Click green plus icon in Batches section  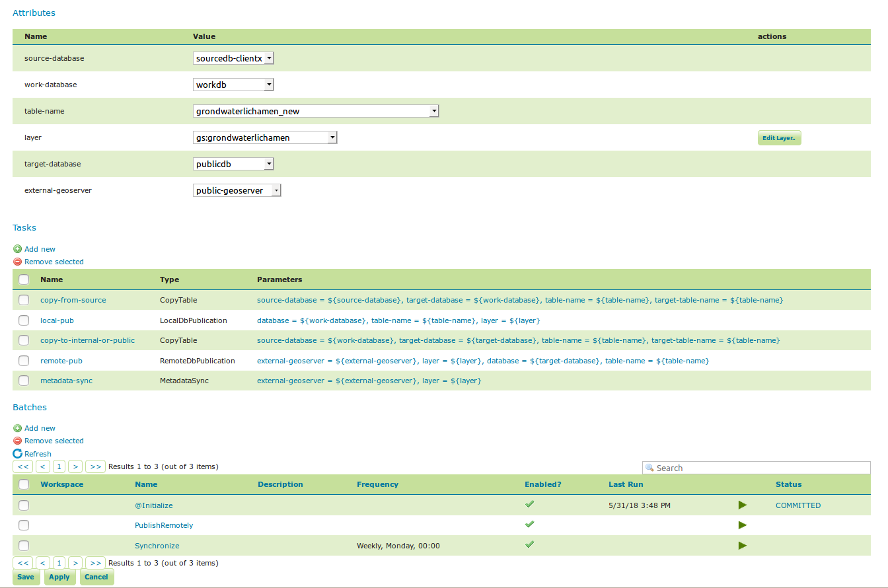pyautogui.click(x=17, y=428)
